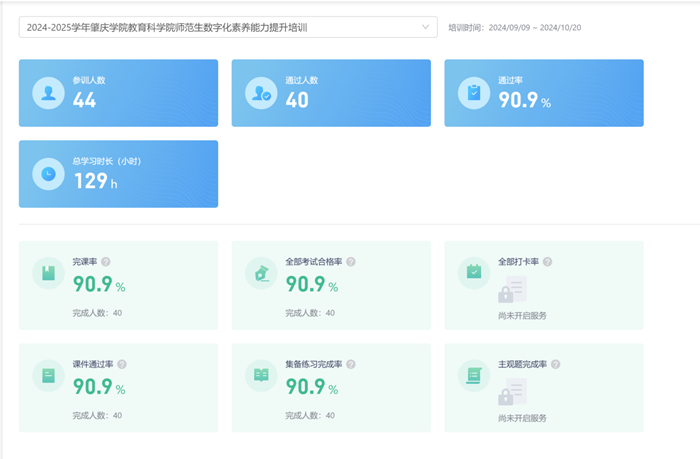Click the 全部考试合格率 icon
Image resolution: width=700 pixels, height=459 pixels.
(x=261, y=273)
